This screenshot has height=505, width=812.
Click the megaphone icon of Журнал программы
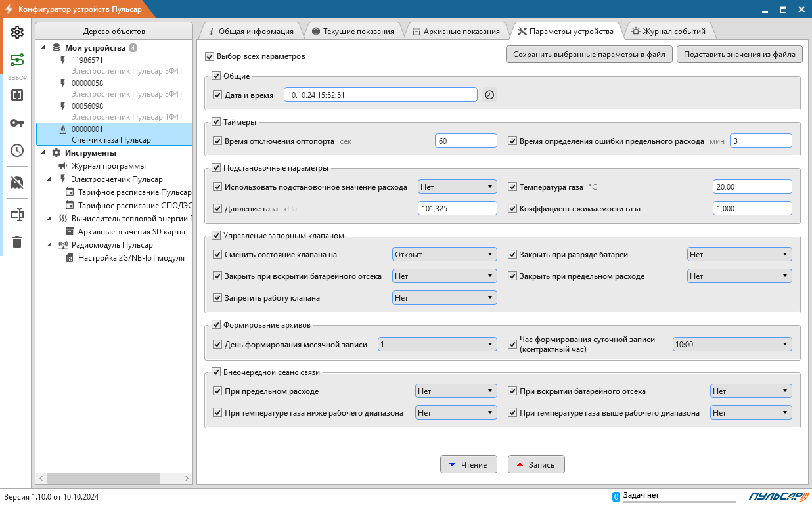point(63,166)
